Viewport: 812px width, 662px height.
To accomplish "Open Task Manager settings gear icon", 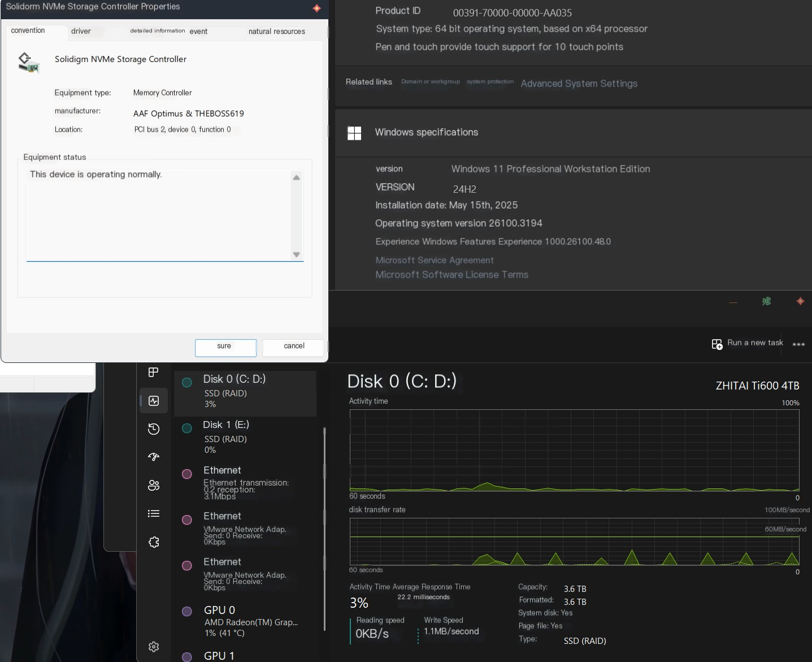I will [154, 647].
